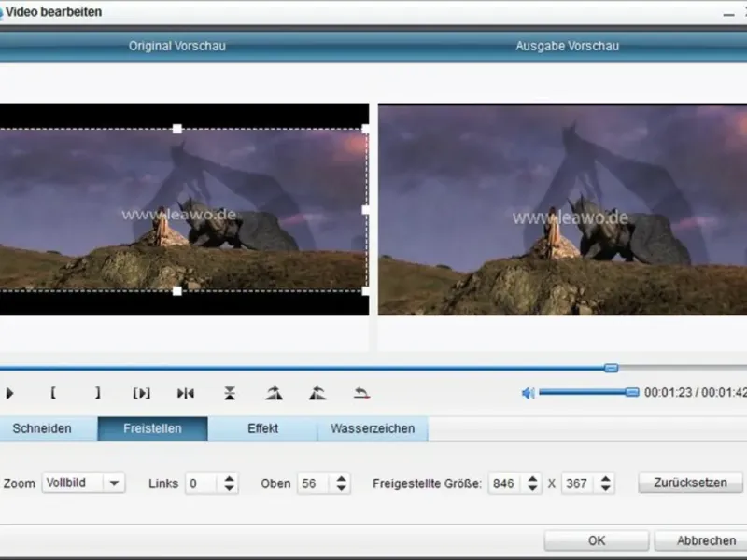747x560 pixels.
Task: Increase the crop width 846
Action: (x=532, y=479)
